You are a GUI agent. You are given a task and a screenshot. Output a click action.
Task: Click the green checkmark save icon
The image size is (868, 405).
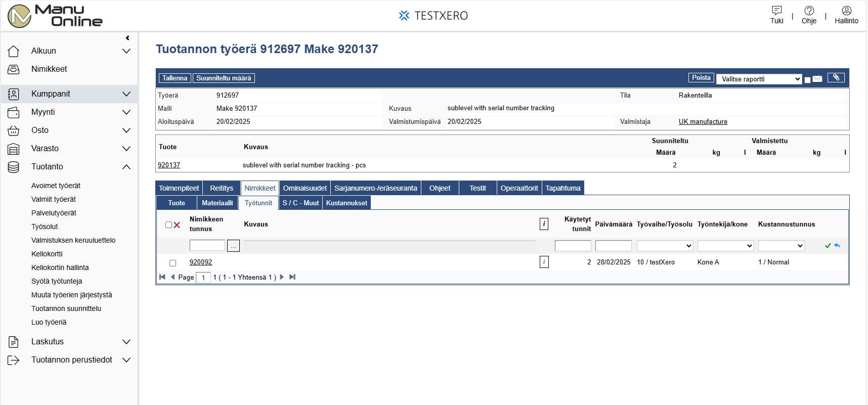click(x=828, y=246)
